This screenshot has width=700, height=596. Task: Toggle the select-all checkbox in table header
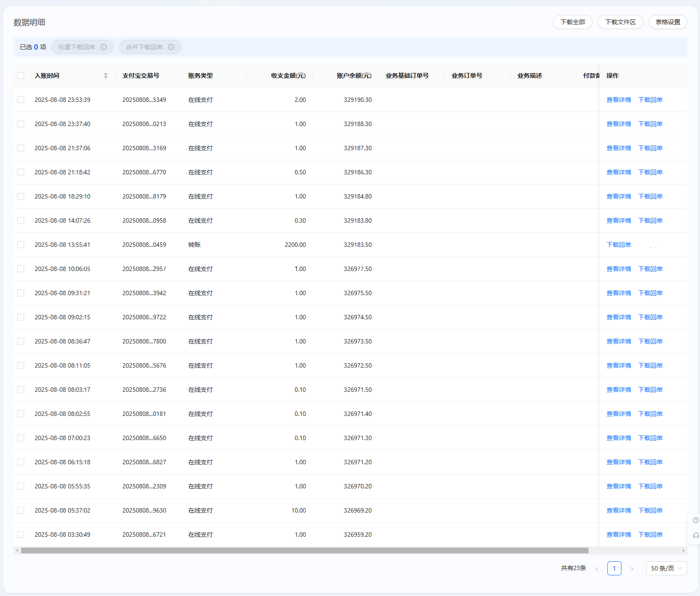[x=21, y=76]
